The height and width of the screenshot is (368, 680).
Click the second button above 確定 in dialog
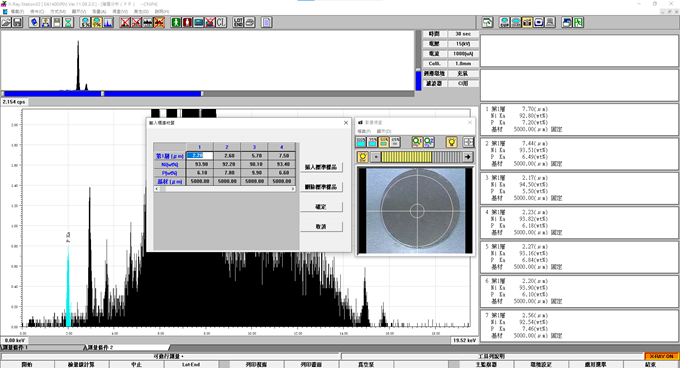[x=321, y=187]
